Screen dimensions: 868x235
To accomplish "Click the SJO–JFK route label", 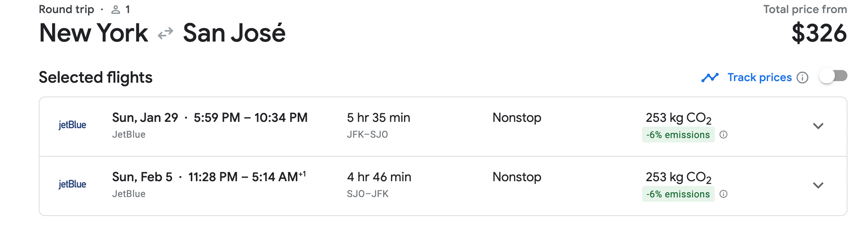I will pos(367,194).
